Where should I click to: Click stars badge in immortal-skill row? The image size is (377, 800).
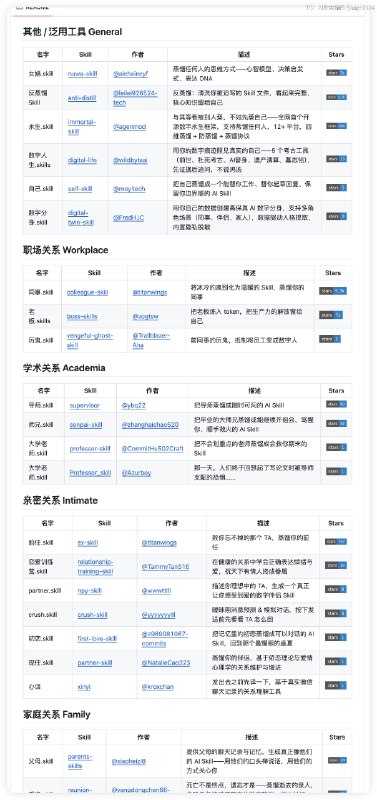click(x=337, y=126)
